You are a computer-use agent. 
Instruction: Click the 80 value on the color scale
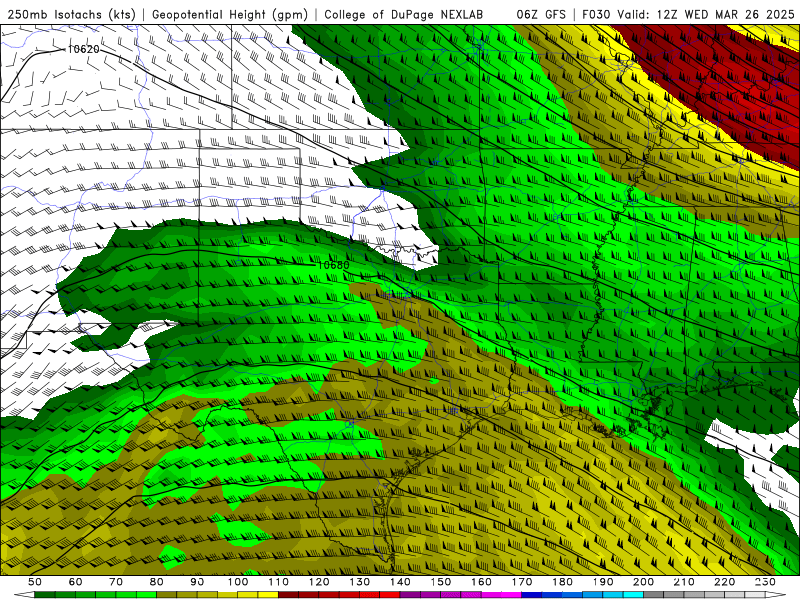[x=157, y=582]
